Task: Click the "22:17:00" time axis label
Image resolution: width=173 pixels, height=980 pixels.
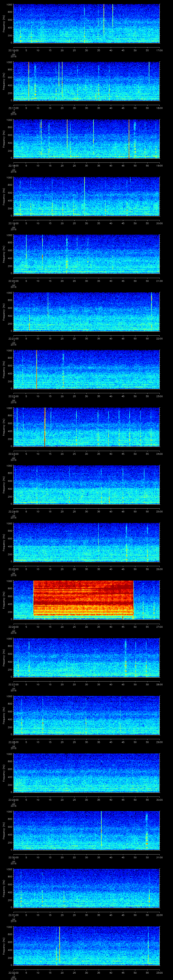Action: click(14, 108)
